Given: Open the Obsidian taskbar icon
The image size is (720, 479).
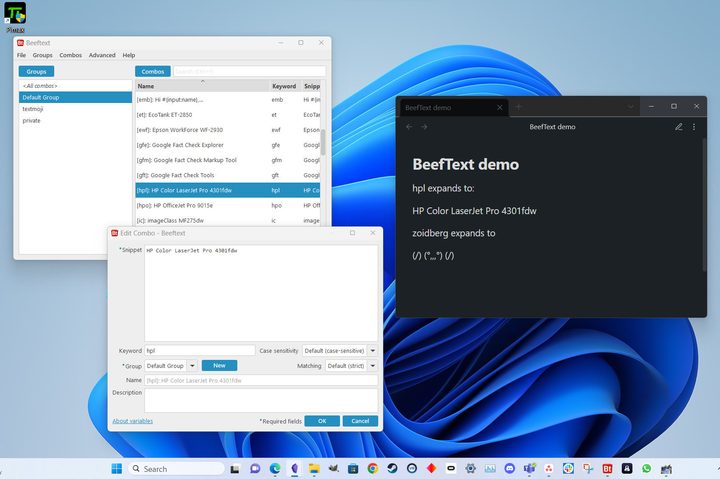Looking at the screenshot, I should coord(294,468).
